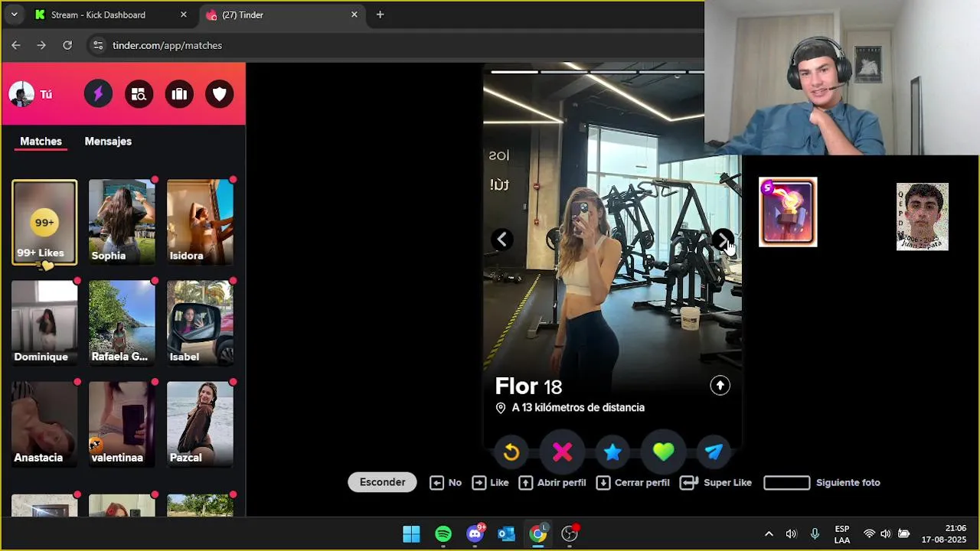Open the ESP LAA language switcher
The image size is (980, 551).
[x=842, y=534]
